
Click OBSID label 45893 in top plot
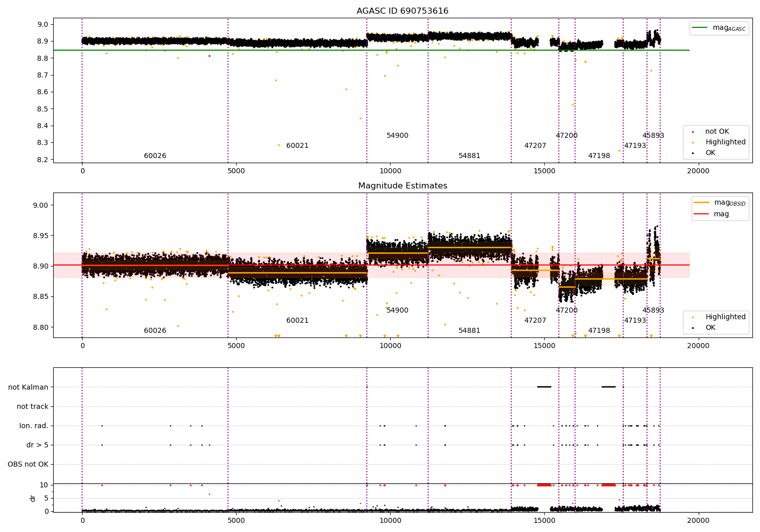pos(653,136)
